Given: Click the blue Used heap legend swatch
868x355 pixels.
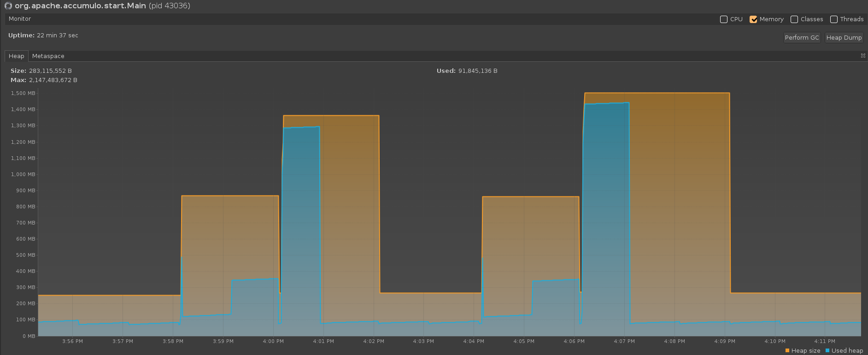Looking at the screenshot, I should (x=827, y=351).
